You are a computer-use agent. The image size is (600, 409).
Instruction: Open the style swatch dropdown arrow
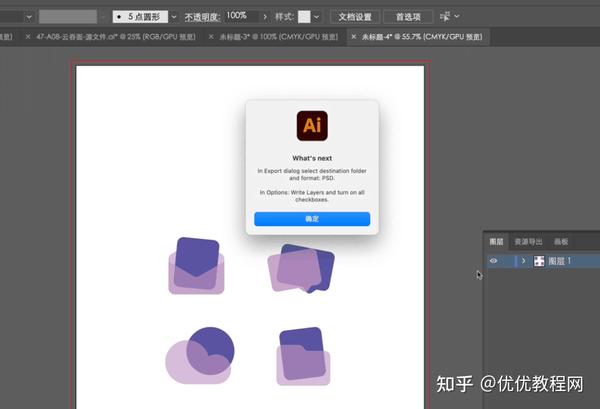tap(316, 17)
